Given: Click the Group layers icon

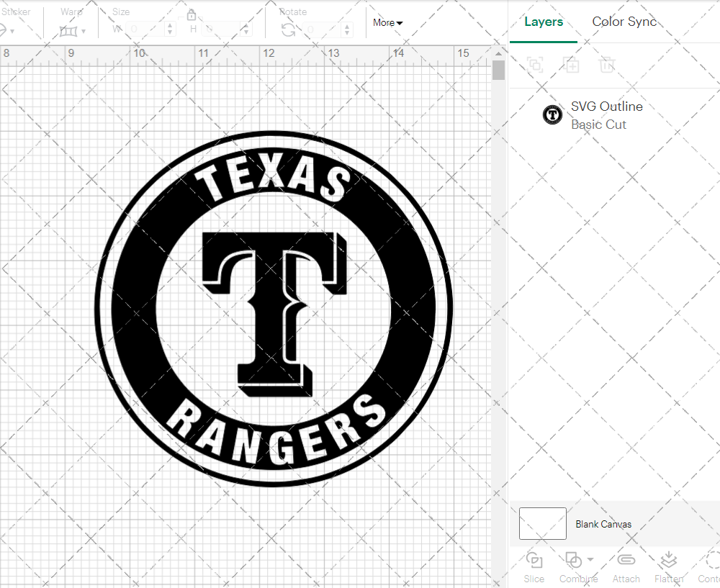Looking at the screenshot, I should click(535, 65).
